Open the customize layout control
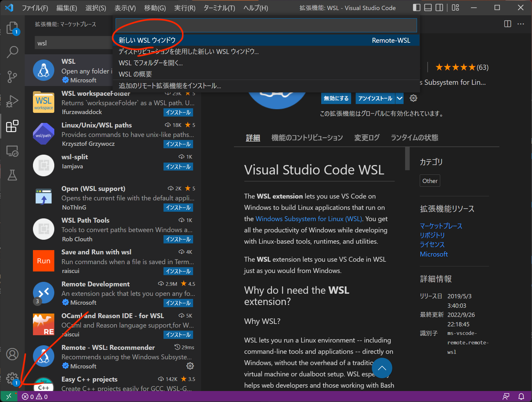 pyautogui.click(x=455, y=8)
